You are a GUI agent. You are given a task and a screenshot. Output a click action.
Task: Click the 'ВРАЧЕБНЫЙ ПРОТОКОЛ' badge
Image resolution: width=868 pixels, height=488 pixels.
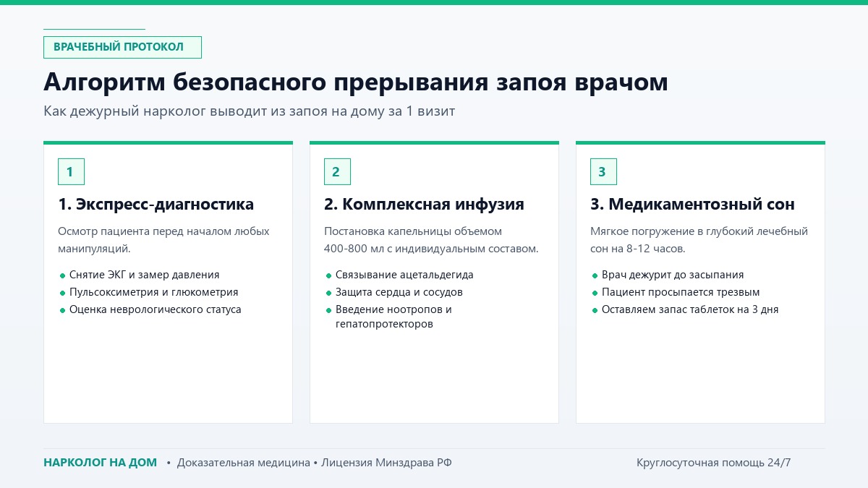pos(122,47)
